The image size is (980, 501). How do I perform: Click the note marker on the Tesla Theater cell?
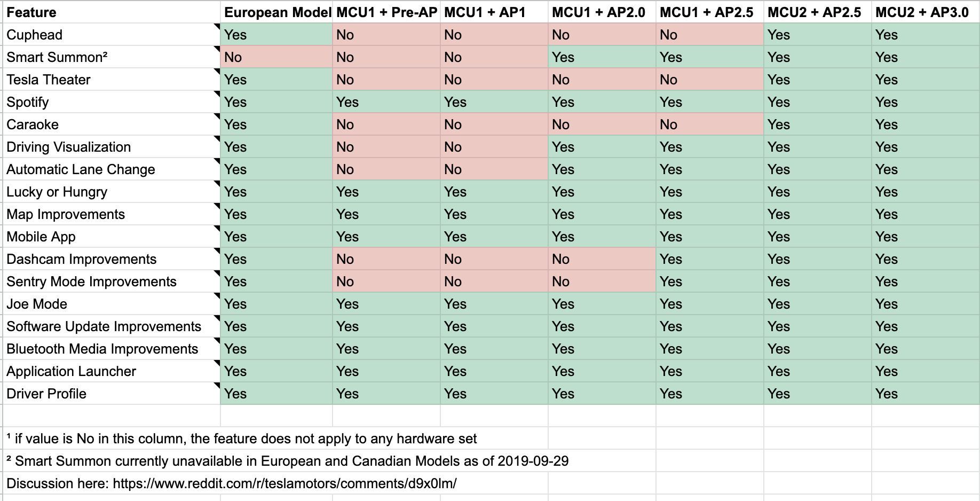[217, 71]
